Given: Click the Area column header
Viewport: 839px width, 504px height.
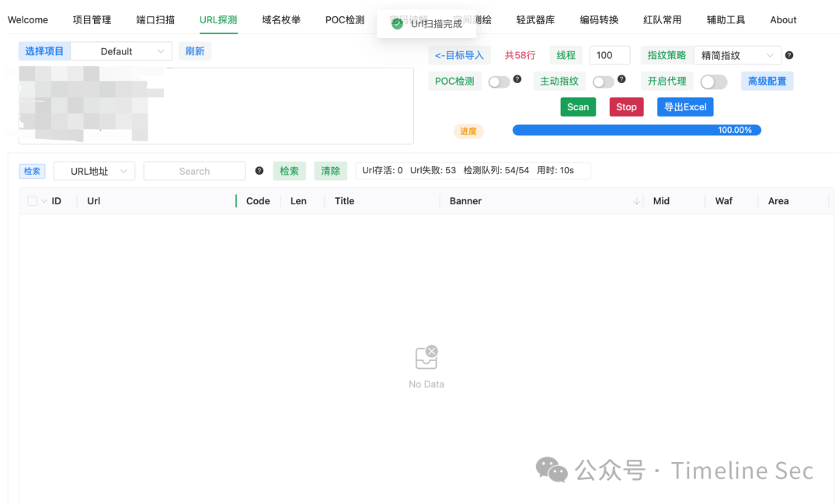Looking at the screenshot, I should coord(778,201).
